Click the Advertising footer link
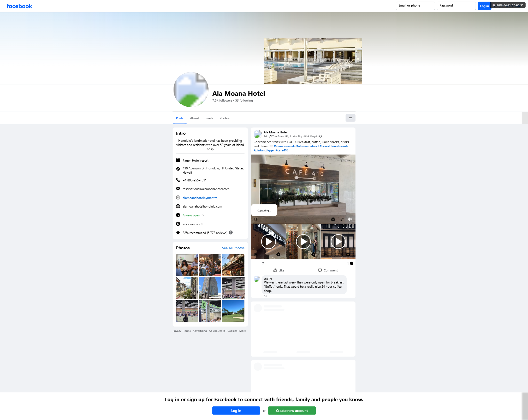The image size is (528, 420). 200,331
